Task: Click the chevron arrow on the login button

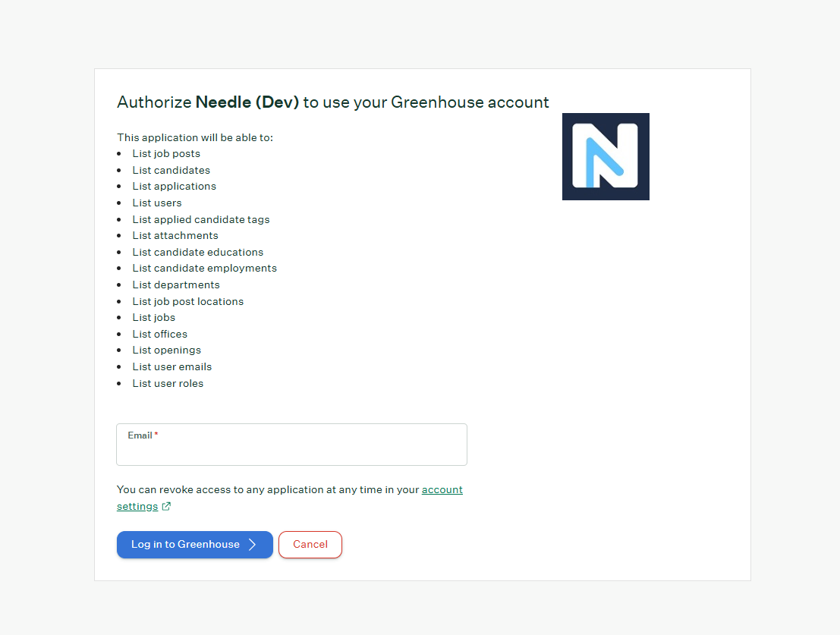Action: click(x=253, y=545)
